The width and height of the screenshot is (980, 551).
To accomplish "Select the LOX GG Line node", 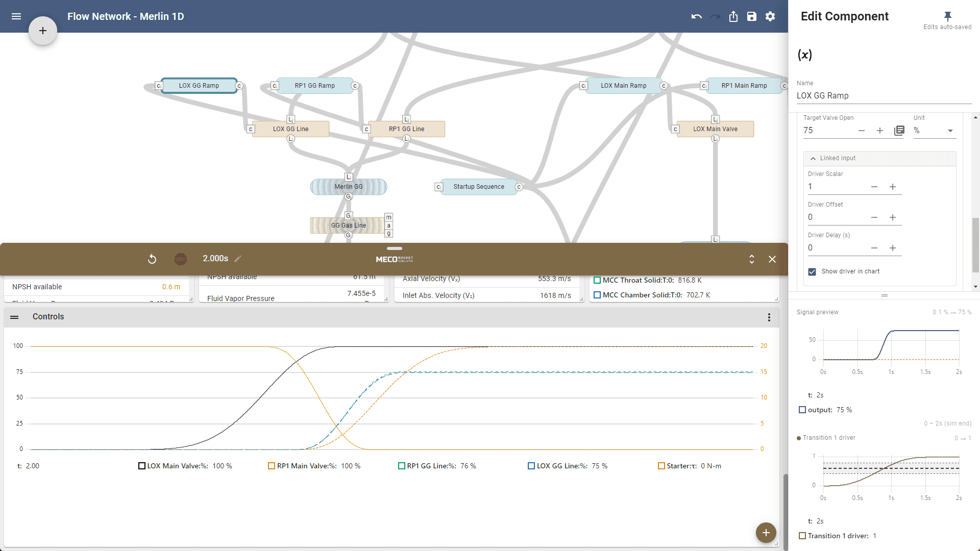I will click(291, 129).
